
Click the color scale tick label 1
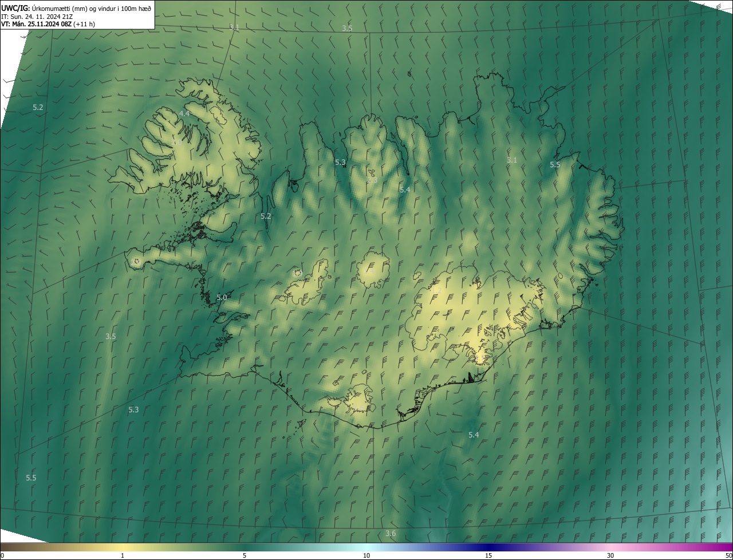[123, 556]
